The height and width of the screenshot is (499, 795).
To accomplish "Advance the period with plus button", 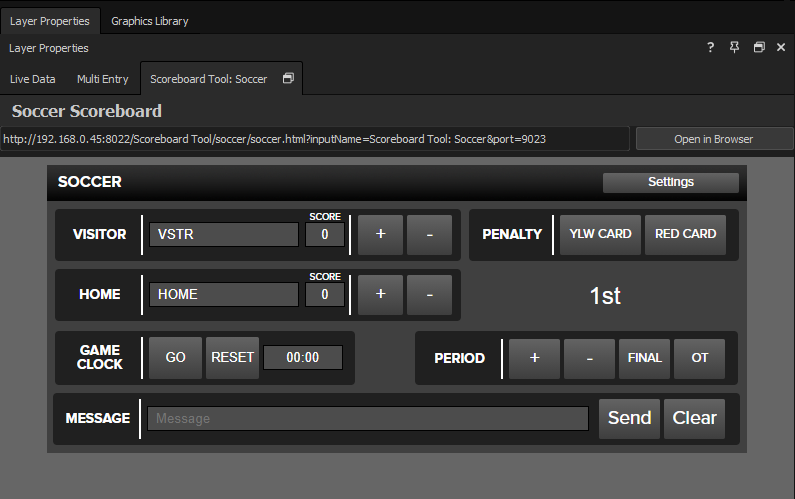I will tap(534, 358).
